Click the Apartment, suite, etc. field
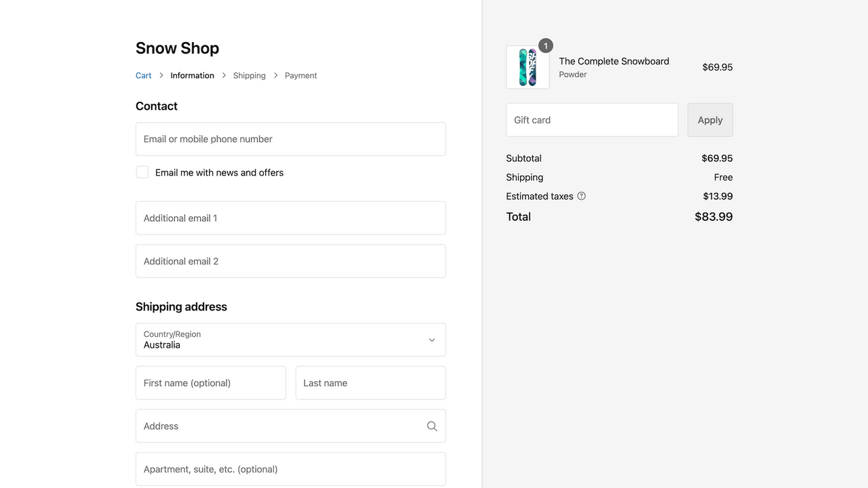 [x=291, y=469]
